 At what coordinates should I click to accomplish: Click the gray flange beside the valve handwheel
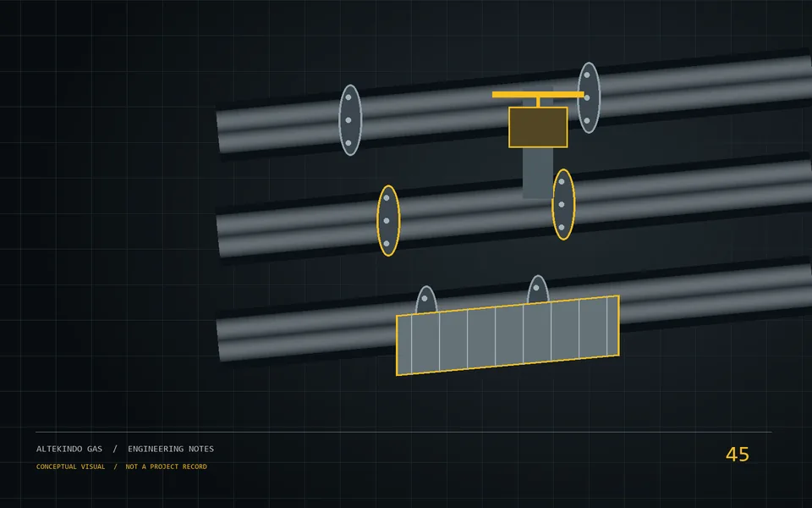pos(589,98)
